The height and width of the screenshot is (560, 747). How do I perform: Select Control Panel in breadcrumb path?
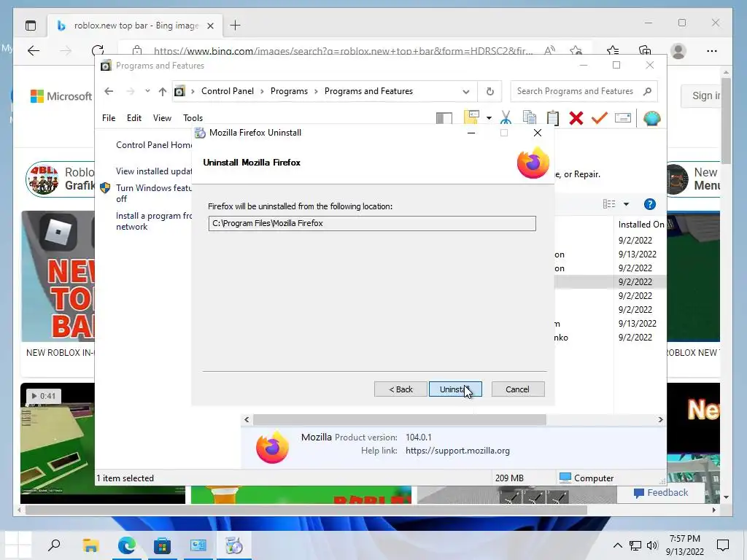[x=228, y=91]
